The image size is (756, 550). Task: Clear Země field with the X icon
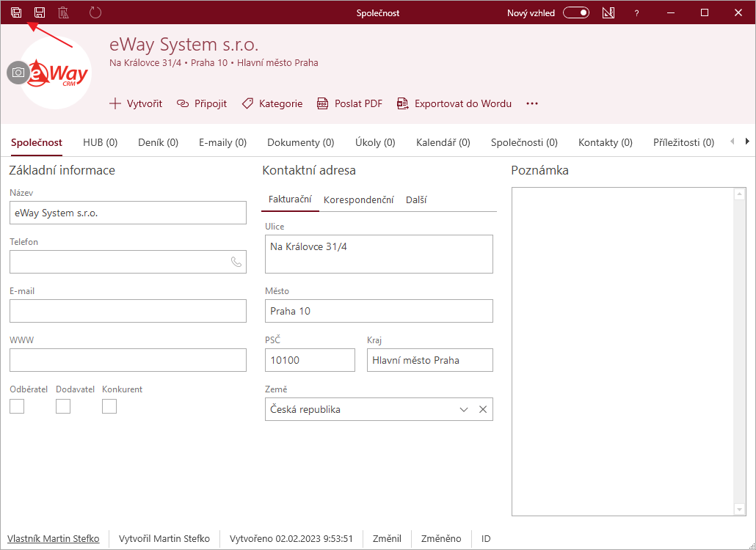click(x=483, y=409)
